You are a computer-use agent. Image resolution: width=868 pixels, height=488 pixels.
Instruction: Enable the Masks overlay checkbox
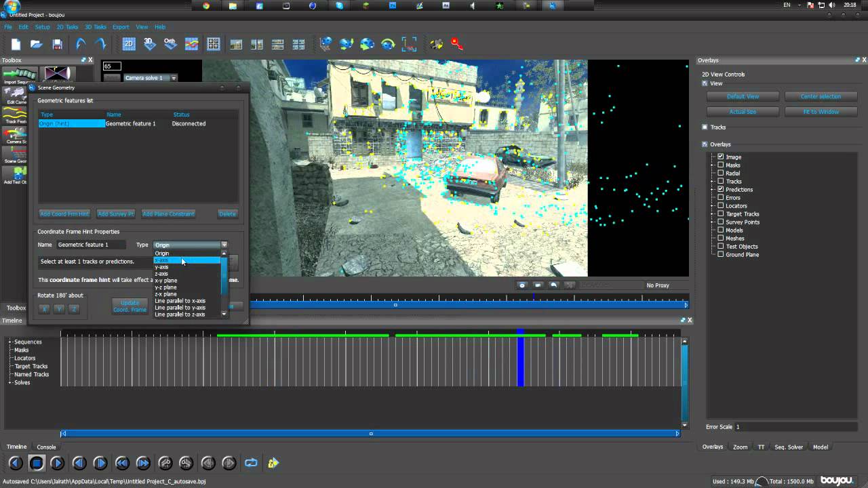[x=721, y=165]
